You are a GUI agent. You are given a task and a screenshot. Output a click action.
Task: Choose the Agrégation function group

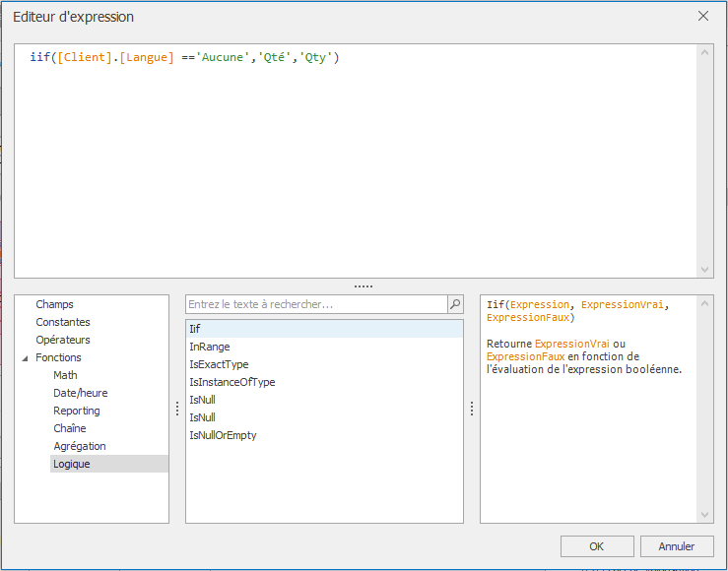point(79,446)
